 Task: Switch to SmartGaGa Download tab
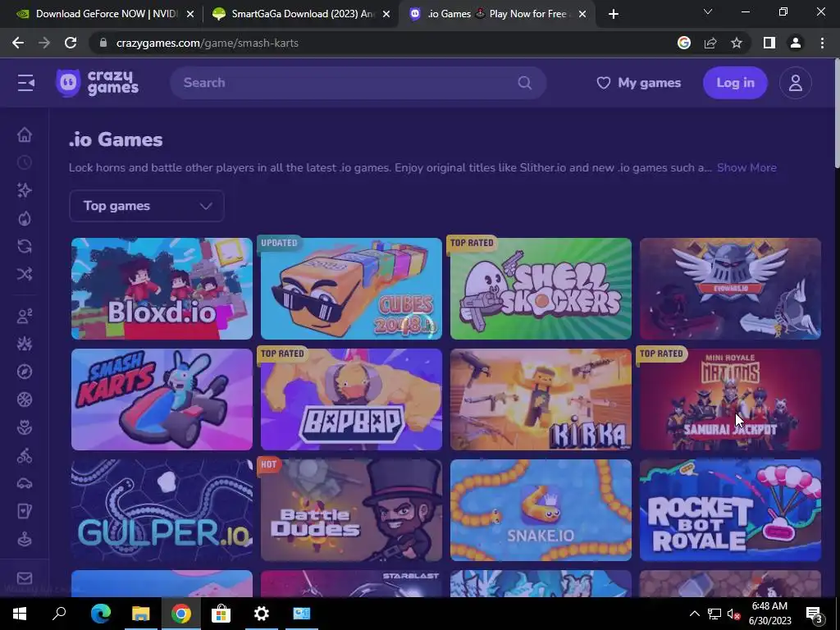point(302,14)
